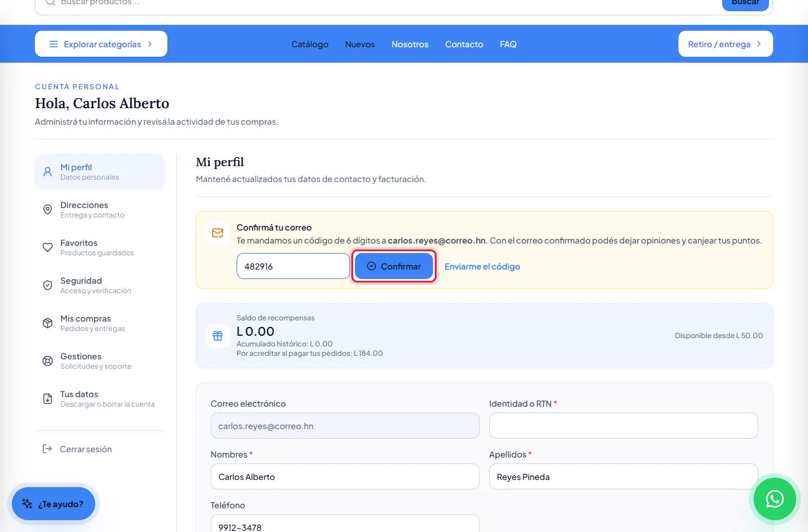The image size is (808, 532).
Task: Open Gestiones support requests section
Action: (99, 361)
